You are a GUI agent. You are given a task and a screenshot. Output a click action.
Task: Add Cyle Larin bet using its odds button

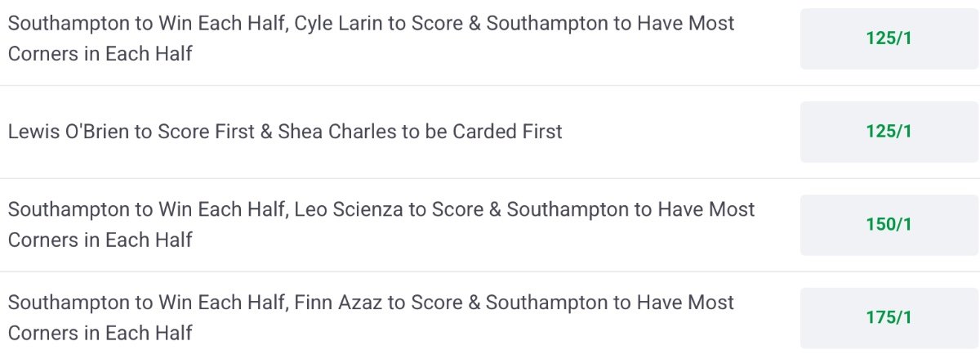tap(889, 38)
